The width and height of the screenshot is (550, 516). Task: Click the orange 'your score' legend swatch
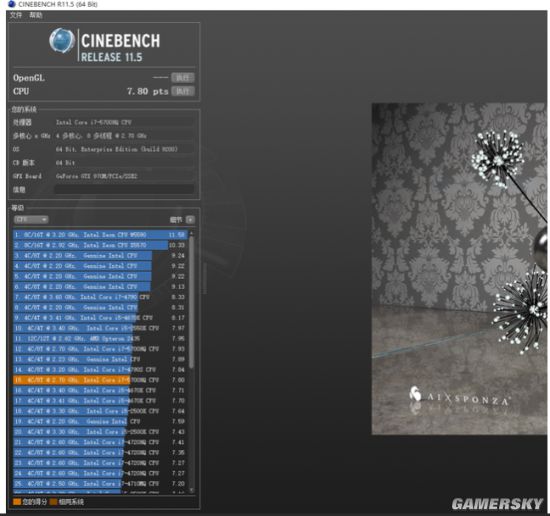click(17, 502)
